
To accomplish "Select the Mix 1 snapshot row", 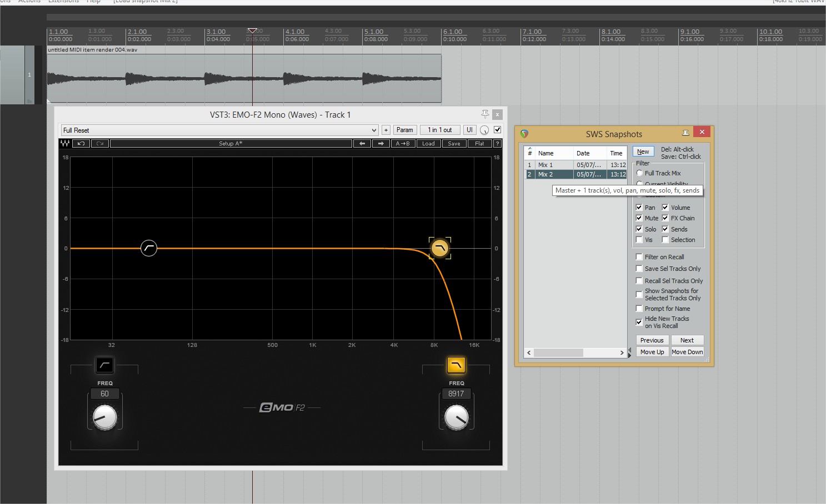I will (575, 165).
